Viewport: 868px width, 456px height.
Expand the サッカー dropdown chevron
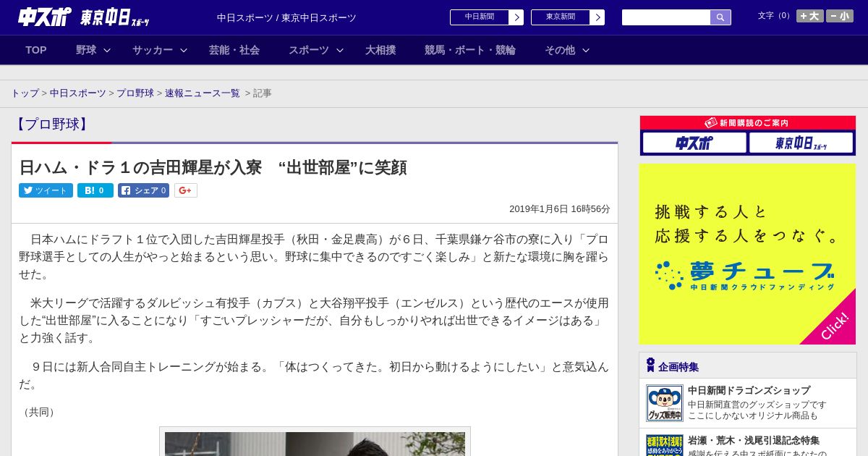[x=184, y=50]
